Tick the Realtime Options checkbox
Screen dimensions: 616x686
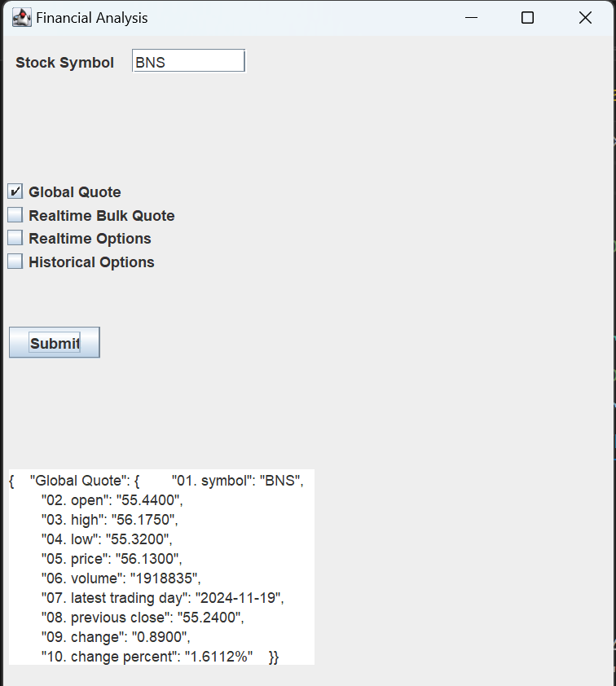(15, 238)
